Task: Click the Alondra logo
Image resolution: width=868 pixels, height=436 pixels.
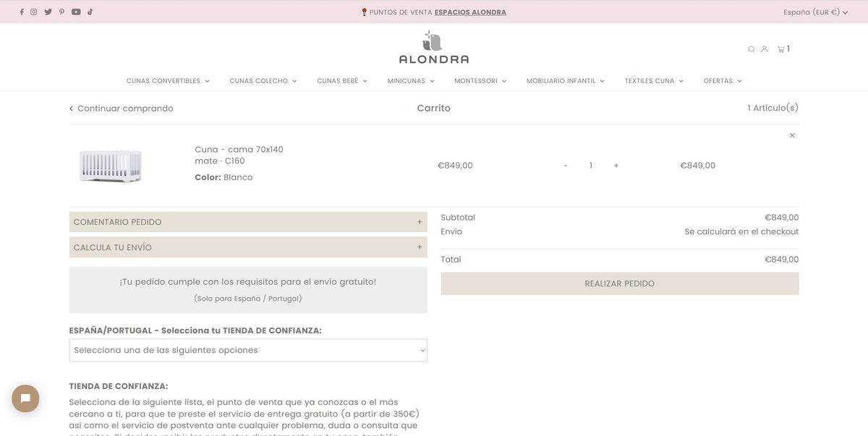Action: [x=434, y=48]
